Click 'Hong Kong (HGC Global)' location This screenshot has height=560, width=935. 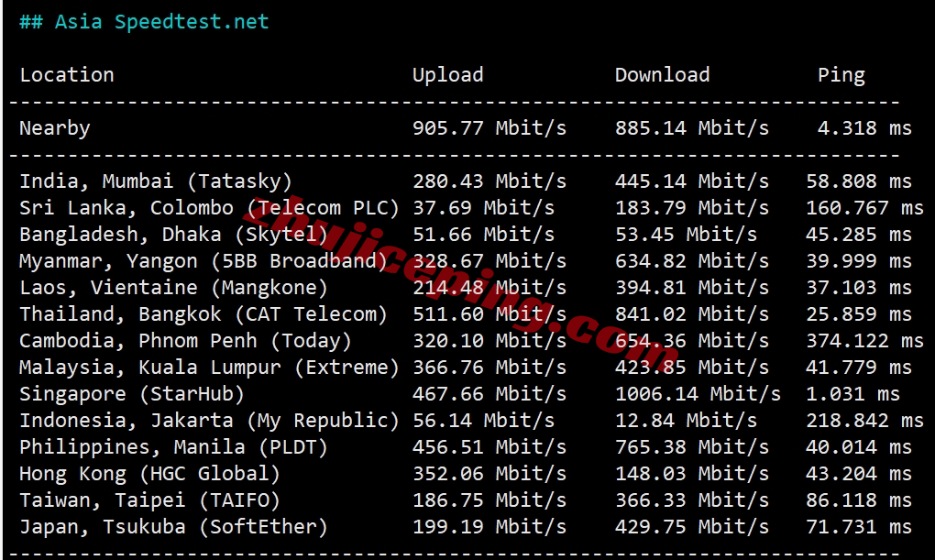pos(149,475)
